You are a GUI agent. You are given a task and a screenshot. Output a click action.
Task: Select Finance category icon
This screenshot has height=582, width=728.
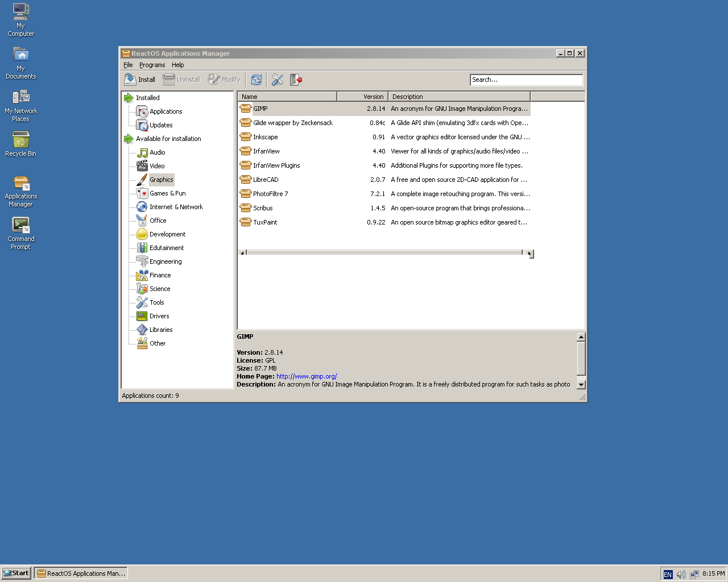pos(142,275)
